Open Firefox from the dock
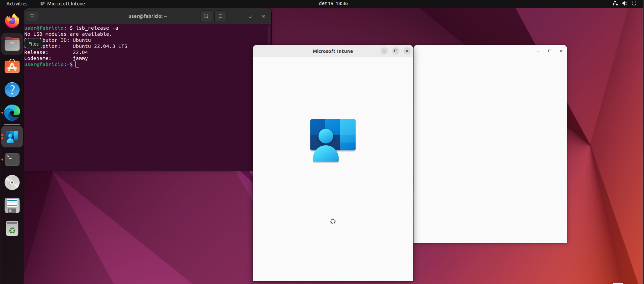 12,21
